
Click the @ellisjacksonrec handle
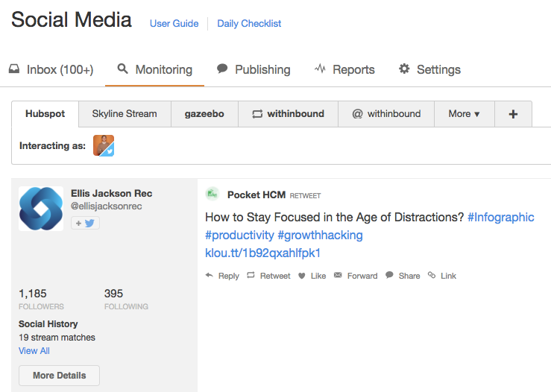pos(107,206)
